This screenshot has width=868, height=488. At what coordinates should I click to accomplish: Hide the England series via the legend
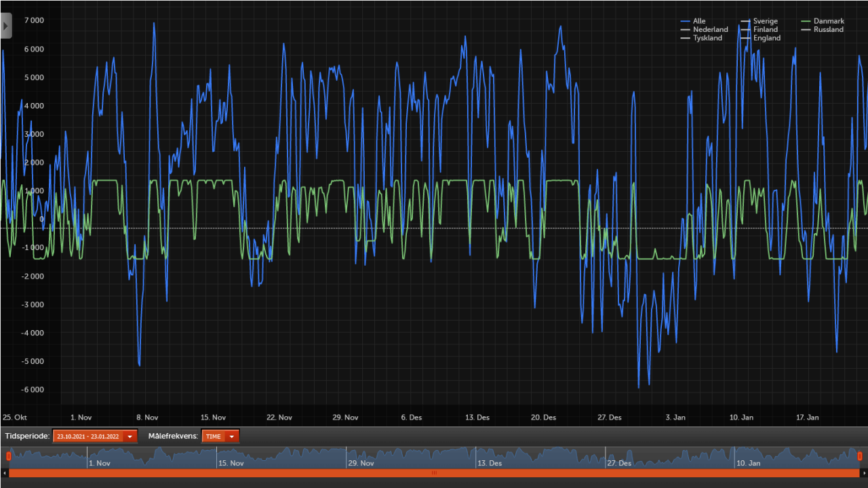(767, 38)
